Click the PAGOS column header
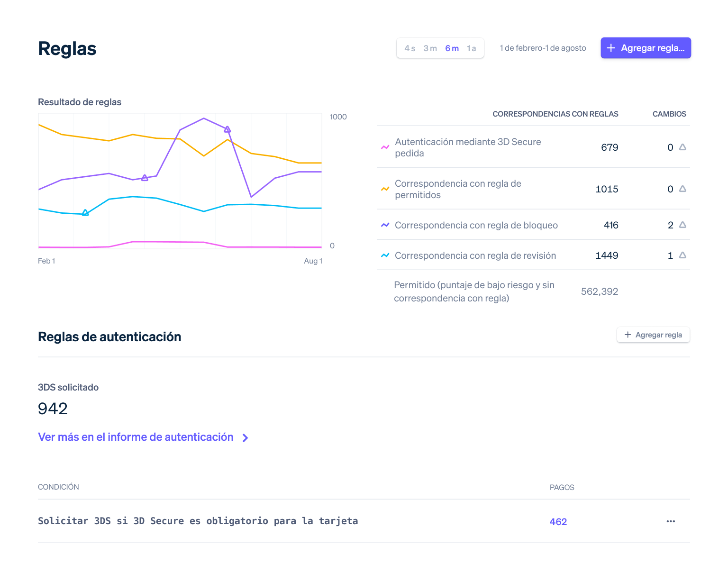 (x=562, y=488)
